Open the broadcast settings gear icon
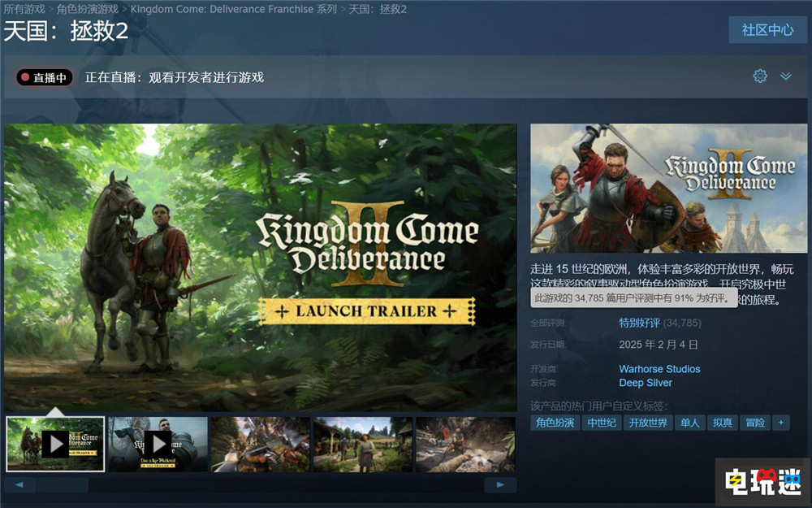Viewport: 812px width, 508px height. [x=760, y=76]
